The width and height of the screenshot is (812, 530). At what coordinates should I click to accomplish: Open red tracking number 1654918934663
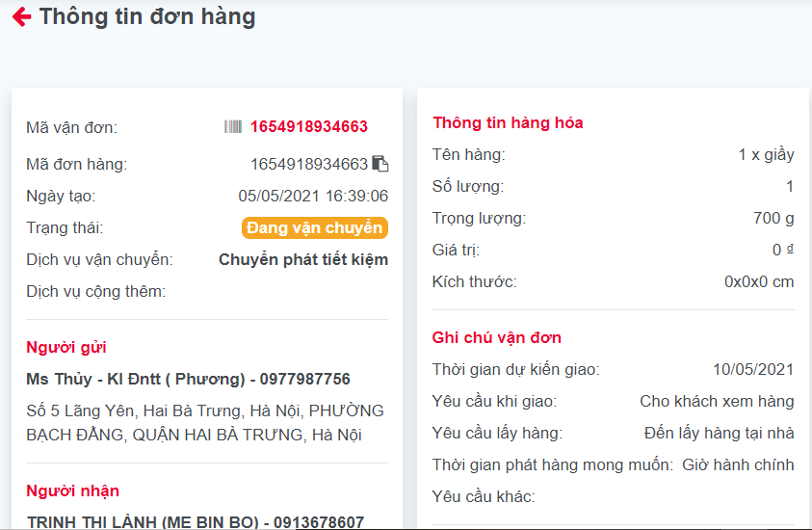(309, 126)
